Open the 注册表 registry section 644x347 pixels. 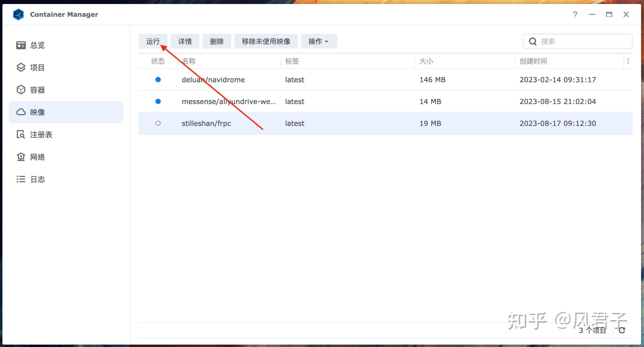pos(41,135)
